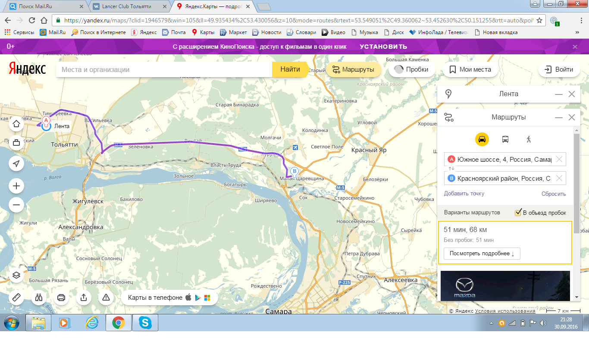The image size is (589, 364).
Task: Select the ruler distance tool
Action: [x=16, y=298]
